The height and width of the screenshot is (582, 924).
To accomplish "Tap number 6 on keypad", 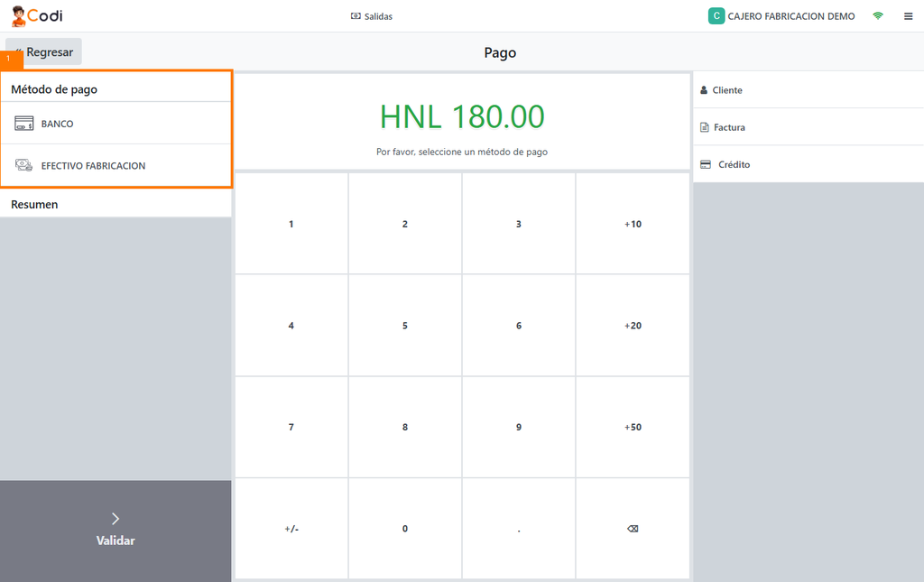I will pyautogui.click(x=519, y=325).
